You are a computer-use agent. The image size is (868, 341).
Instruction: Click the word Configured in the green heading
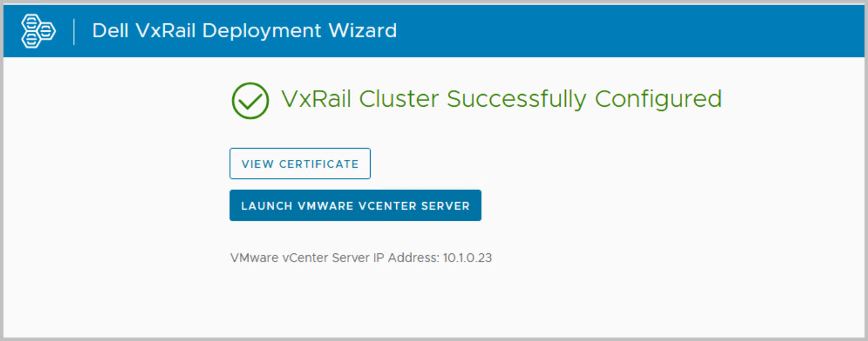659,99
